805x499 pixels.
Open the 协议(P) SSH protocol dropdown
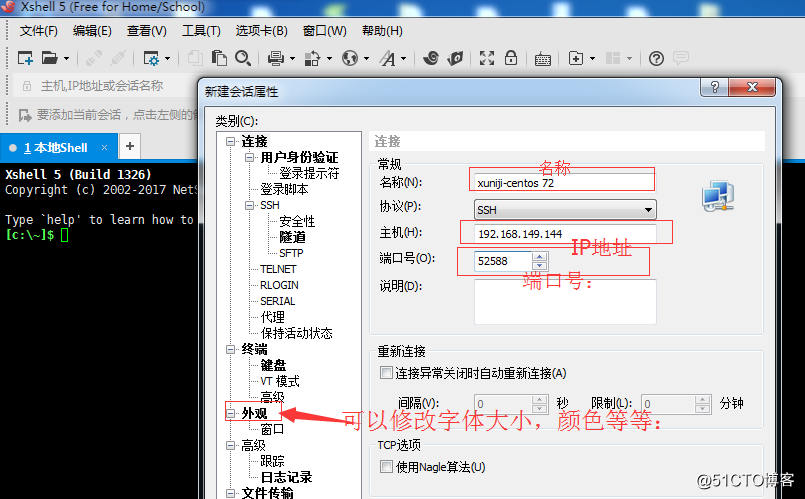click(565, 209)
